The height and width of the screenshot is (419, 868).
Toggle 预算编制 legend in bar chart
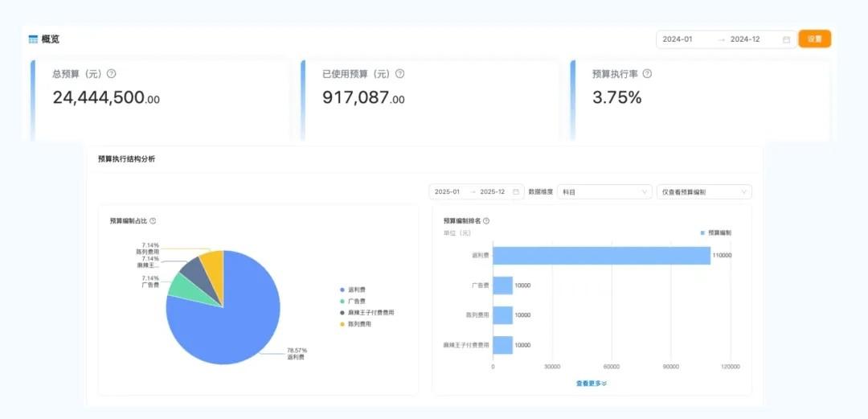pyautogui.click(x=715, y=232)
